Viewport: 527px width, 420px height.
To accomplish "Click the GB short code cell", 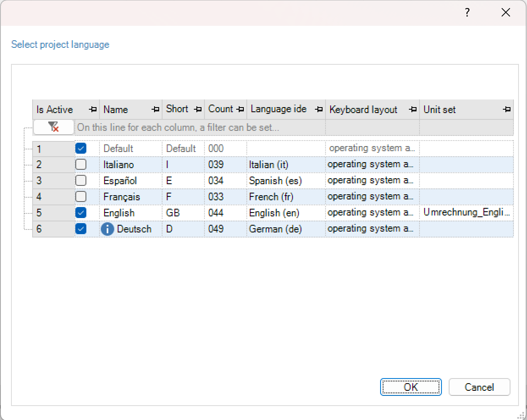I will pos(183,213).
